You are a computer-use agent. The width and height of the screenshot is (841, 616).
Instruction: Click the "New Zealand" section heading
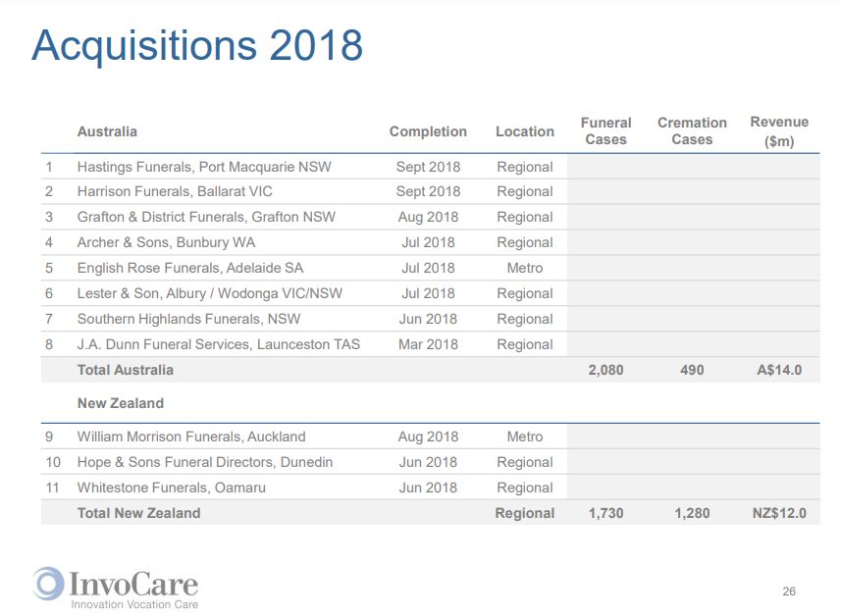tap(121, 403)
